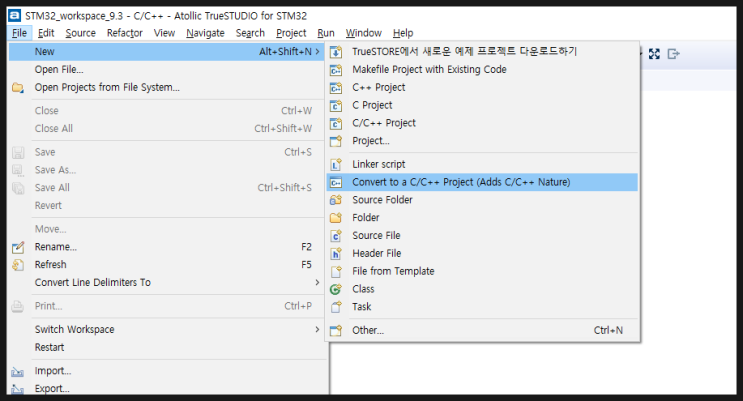Open the View menu

pyautogui.click(x=164, y=33)
